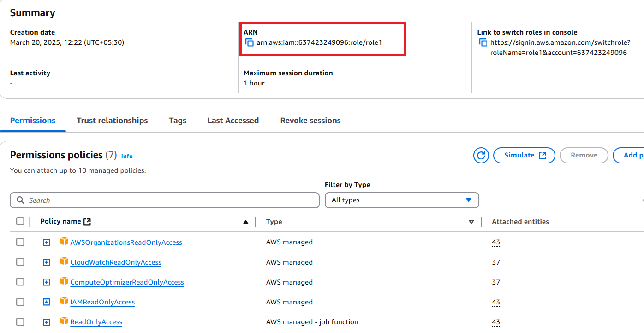This screenshot has height=333, width=644.
Task: Copy the switch role console link
Action: 483,42
